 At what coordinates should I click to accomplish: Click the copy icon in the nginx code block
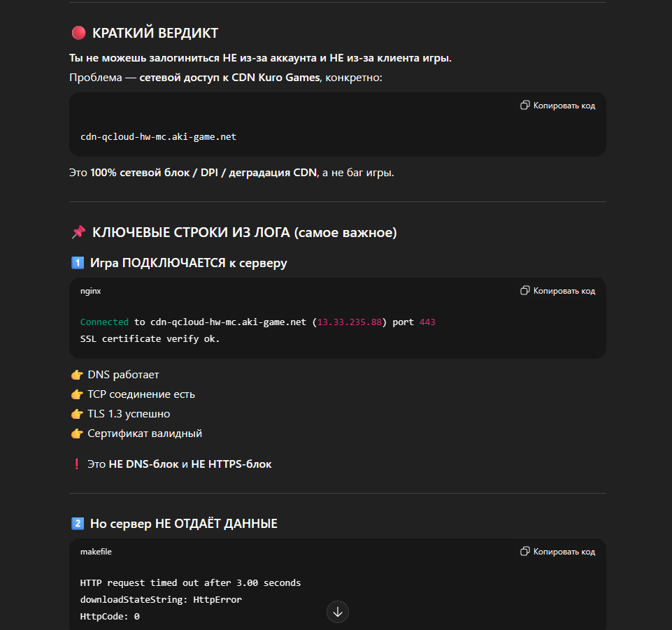[x=525, y=290]
